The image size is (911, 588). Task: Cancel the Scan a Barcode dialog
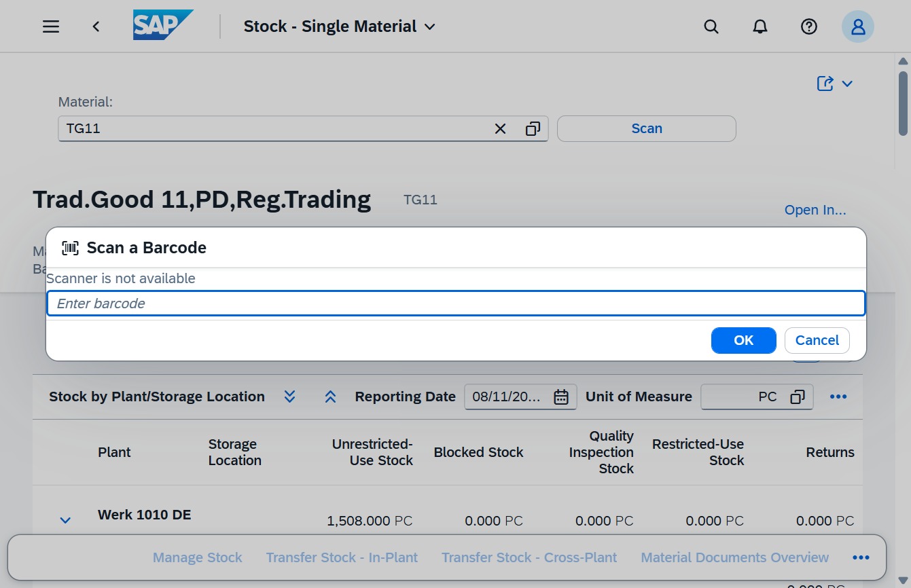tap(817, 340)
